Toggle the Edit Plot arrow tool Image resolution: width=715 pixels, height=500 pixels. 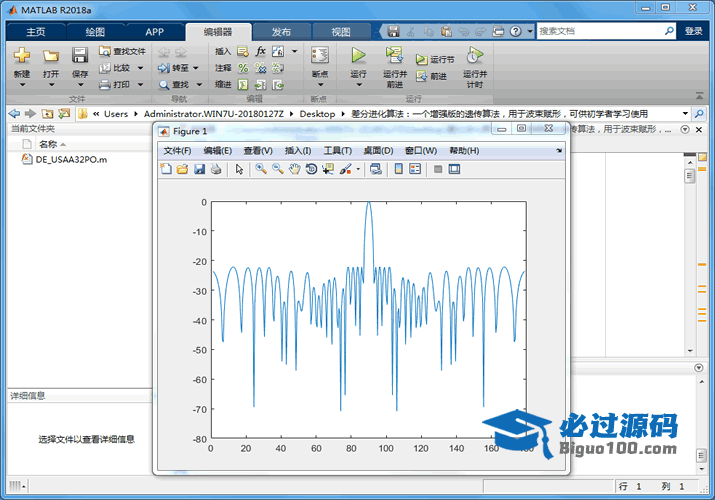tap(239, 169)
